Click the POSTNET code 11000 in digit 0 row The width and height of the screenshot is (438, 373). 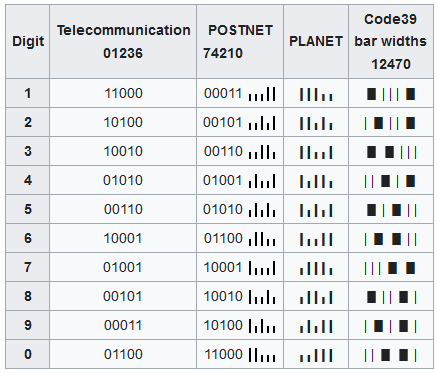pyautogui.click(x=223, y=354)
